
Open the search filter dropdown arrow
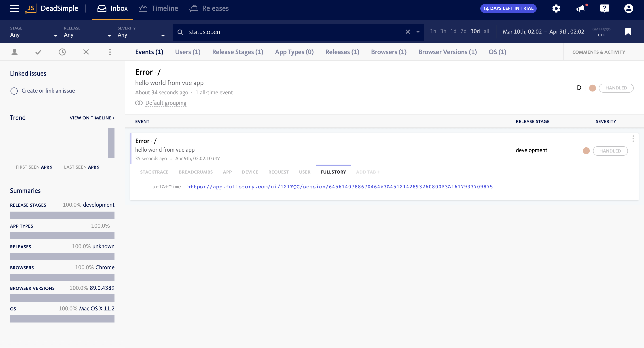click(418, 32)
